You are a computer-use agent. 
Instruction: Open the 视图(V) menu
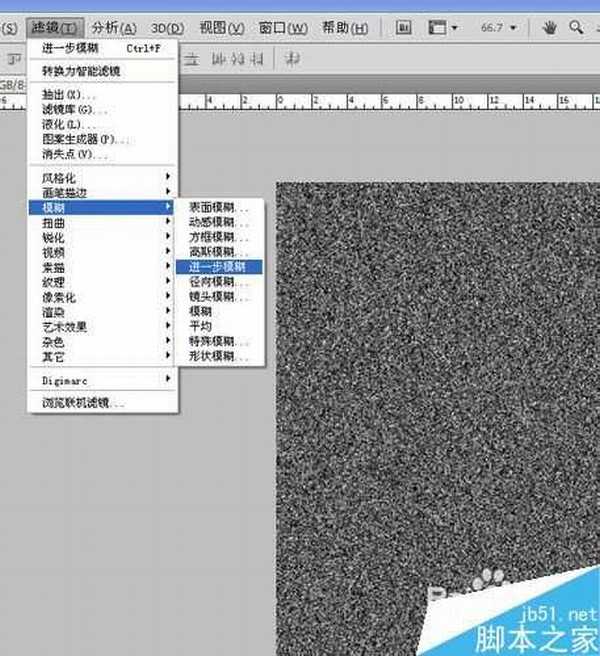(222, 28)
